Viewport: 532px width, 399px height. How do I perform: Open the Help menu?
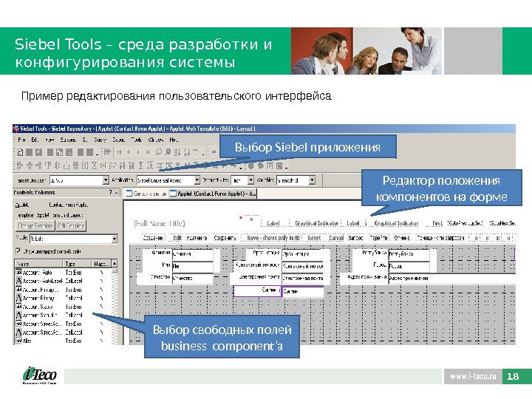(174, 140)
